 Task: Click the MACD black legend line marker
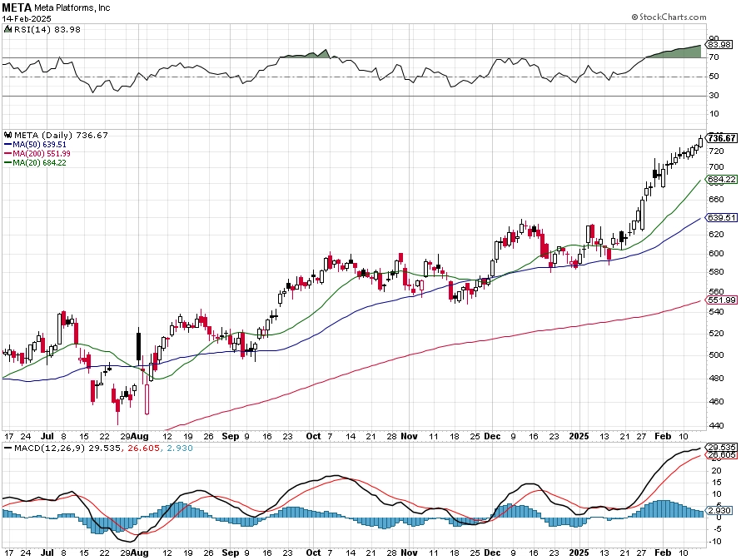tap(7, 448)
